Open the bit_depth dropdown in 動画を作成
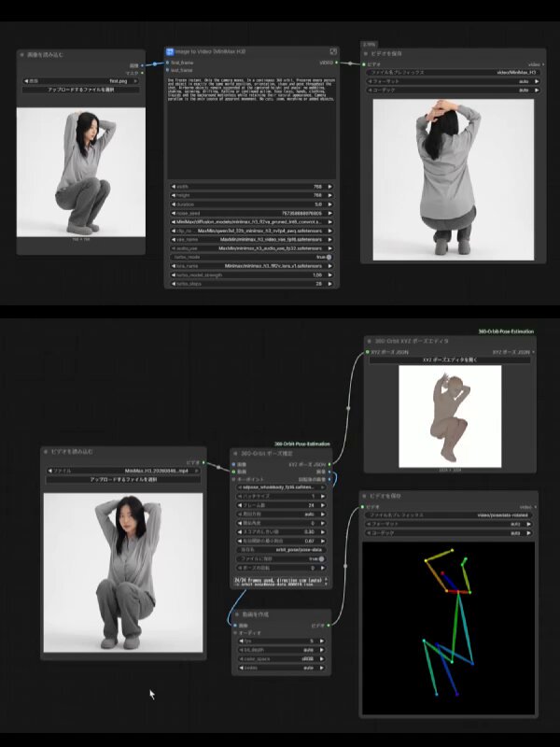 (x=281, y=650)
